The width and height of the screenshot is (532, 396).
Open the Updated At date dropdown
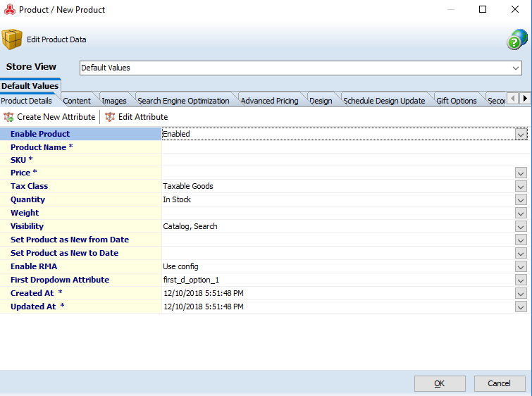pos(521,307)
